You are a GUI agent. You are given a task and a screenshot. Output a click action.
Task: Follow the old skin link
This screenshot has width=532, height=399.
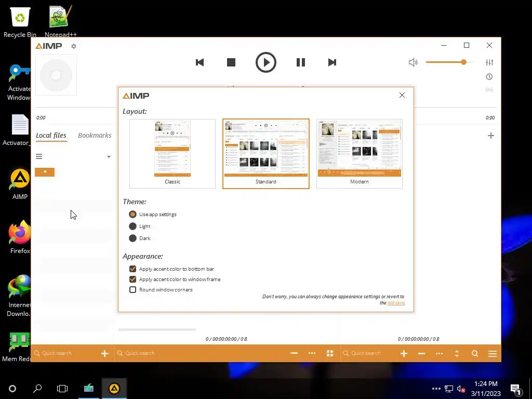click(395, 303)
